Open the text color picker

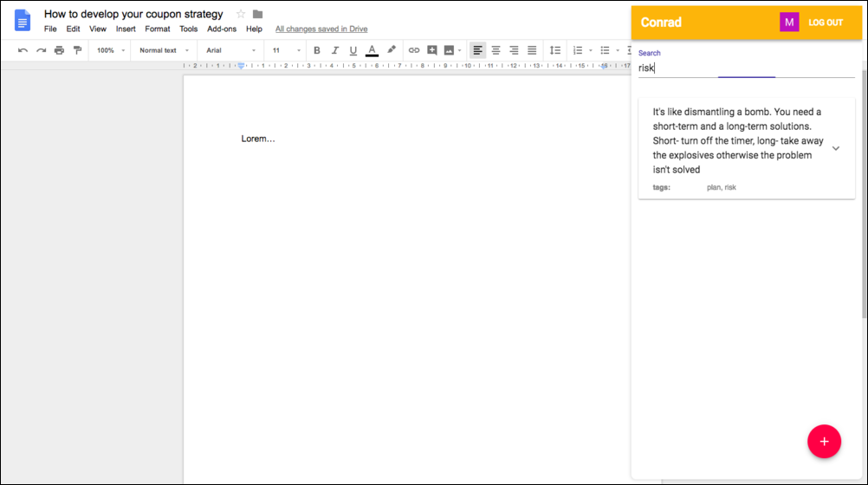[x=372, y=50]
